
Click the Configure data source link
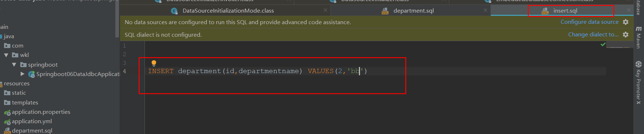[x=589, y=22]
